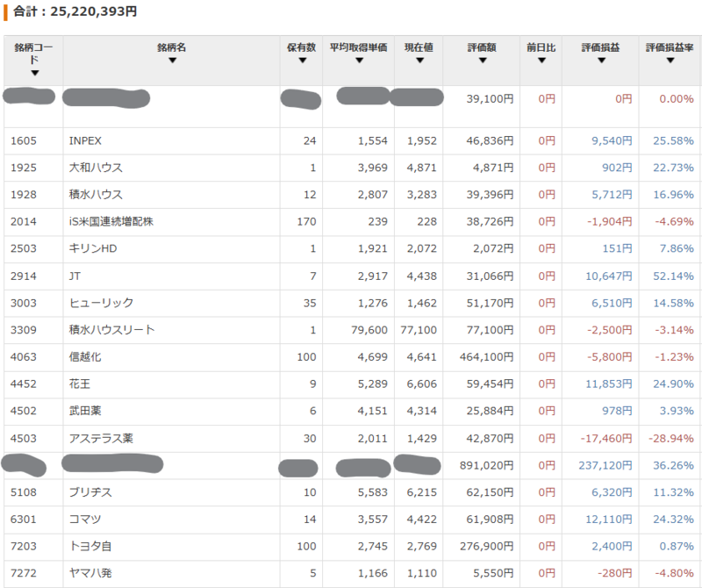Viewport: 702px width, 588px height.
Task: Click ヒューリック holdings count 35
Action: pos(310,303)
